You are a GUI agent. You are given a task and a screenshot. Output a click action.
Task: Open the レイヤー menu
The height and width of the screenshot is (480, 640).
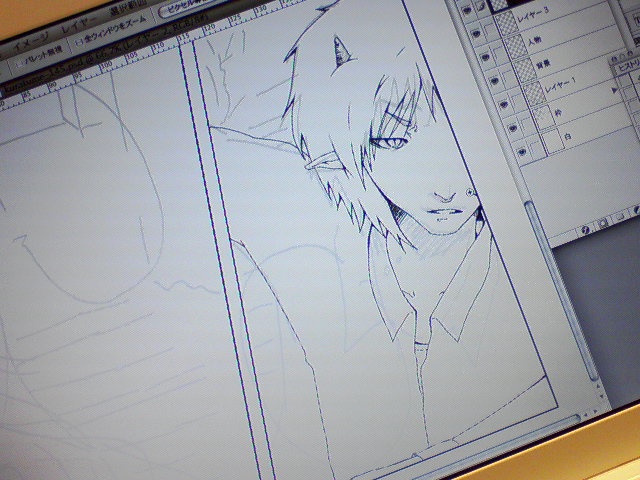pos(78,27)
